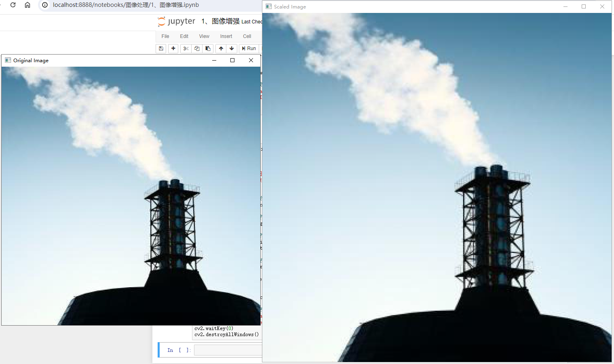Open the Cell menu
This screenshot has height=364, width=614.
247,36
